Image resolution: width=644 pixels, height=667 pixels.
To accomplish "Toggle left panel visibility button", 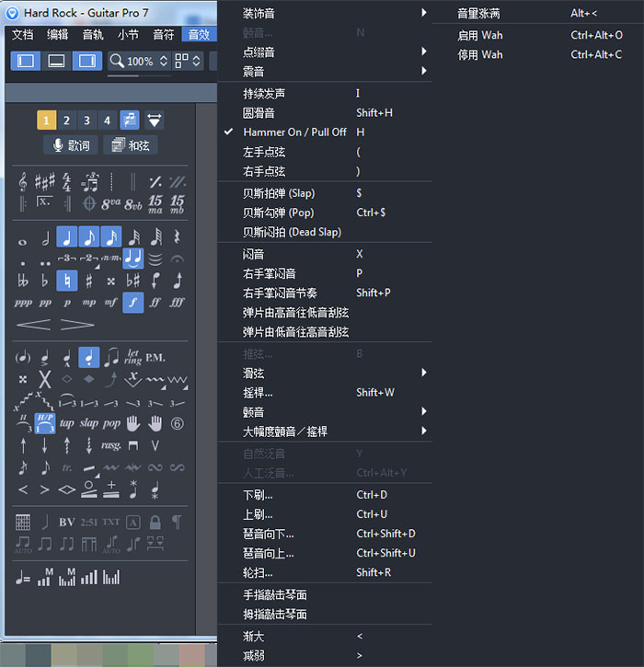I will pos(26,61).
